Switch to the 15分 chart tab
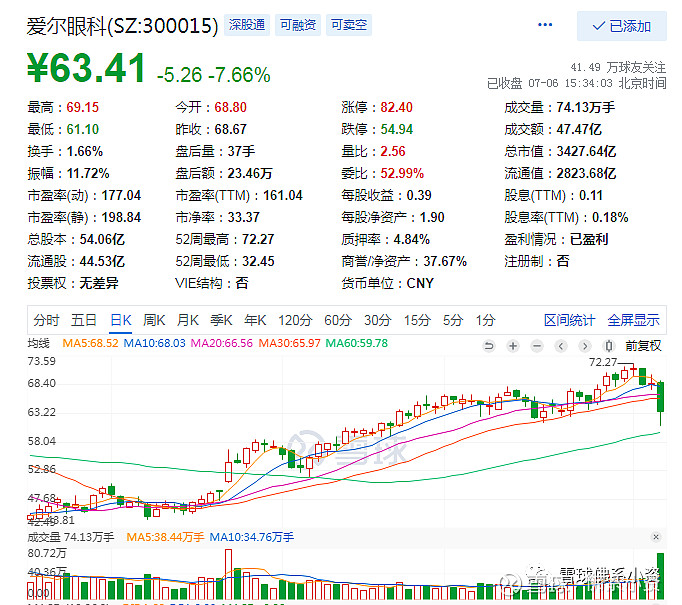 (417, 321)
